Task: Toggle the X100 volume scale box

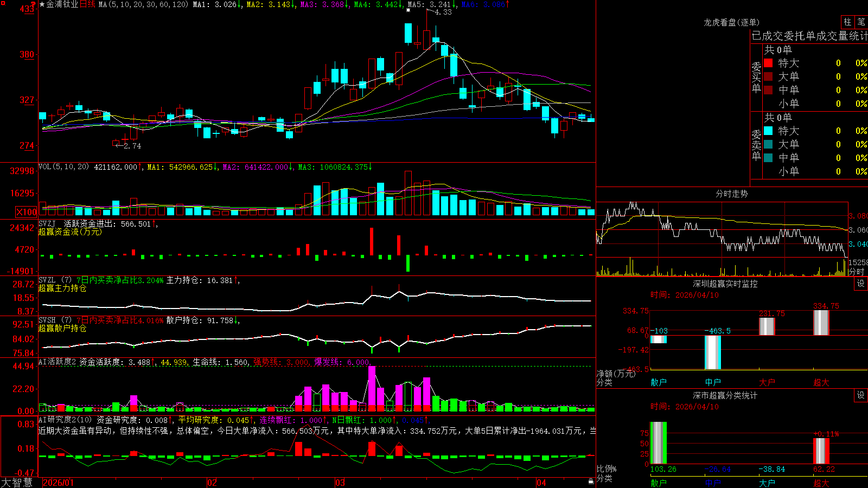Action: tap(26, 212)
